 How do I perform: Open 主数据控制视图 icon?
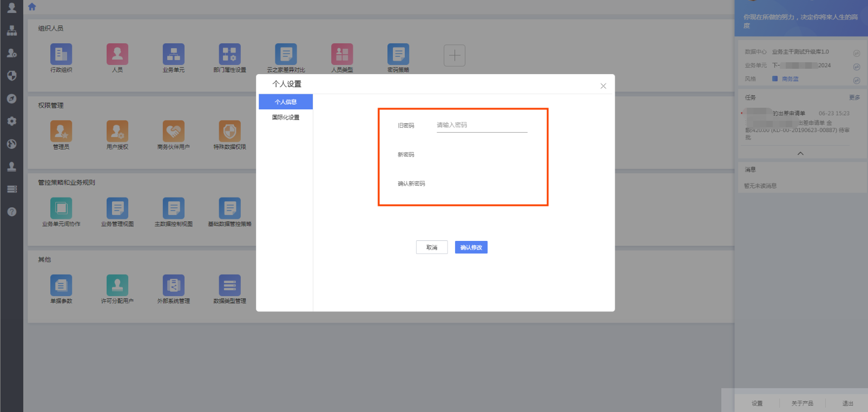174,208
